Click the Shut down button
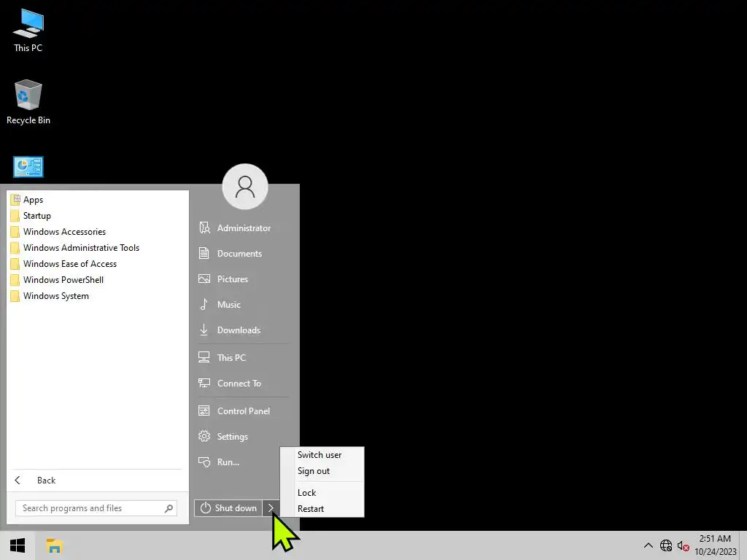This screenshot has width=747, height=560. tap(228, 508)
